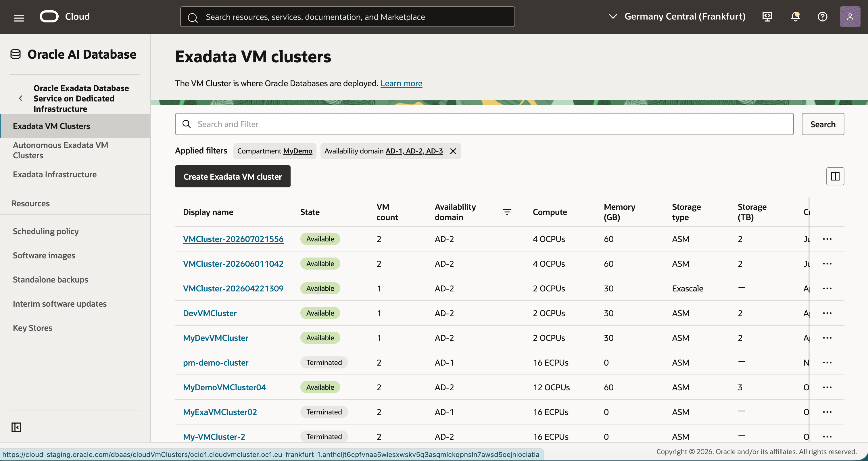
Task: Go back using the sidebar chevron
Action: (21, 98)
